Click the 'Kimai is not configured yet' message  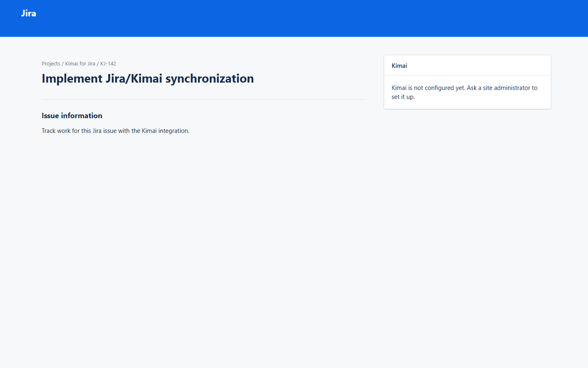click(465, 92)
